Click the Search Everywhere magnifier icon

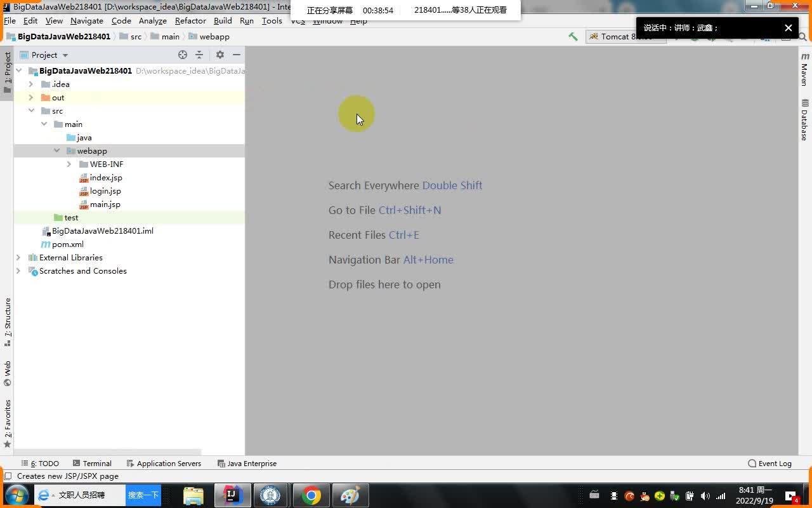803,36
